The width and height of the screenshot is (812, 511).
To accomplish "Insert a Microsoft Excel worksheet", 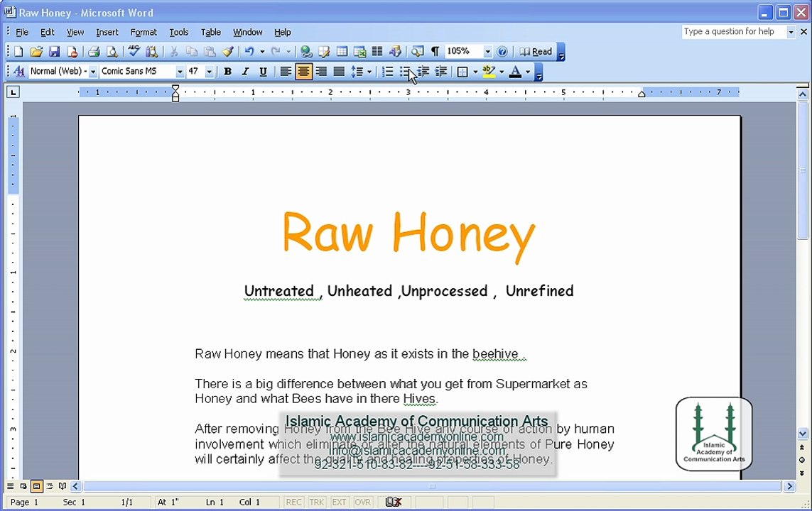I will (360, 52).
